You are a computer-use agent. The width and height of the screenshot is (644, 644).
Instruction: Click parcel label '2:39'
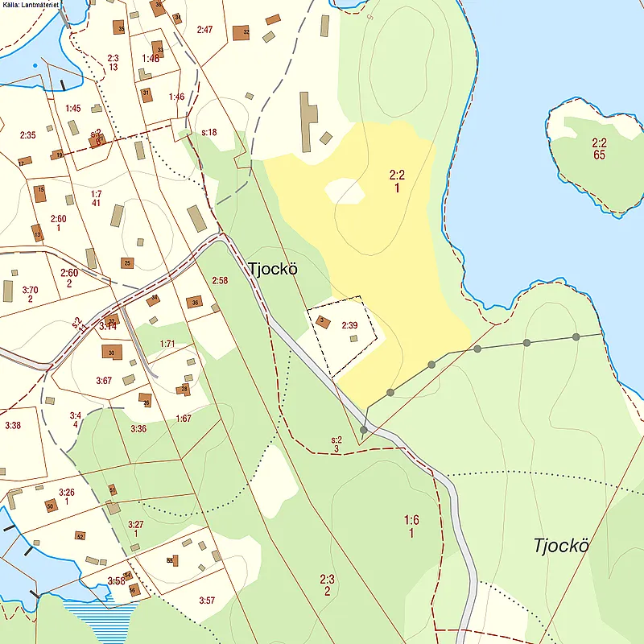349,325
